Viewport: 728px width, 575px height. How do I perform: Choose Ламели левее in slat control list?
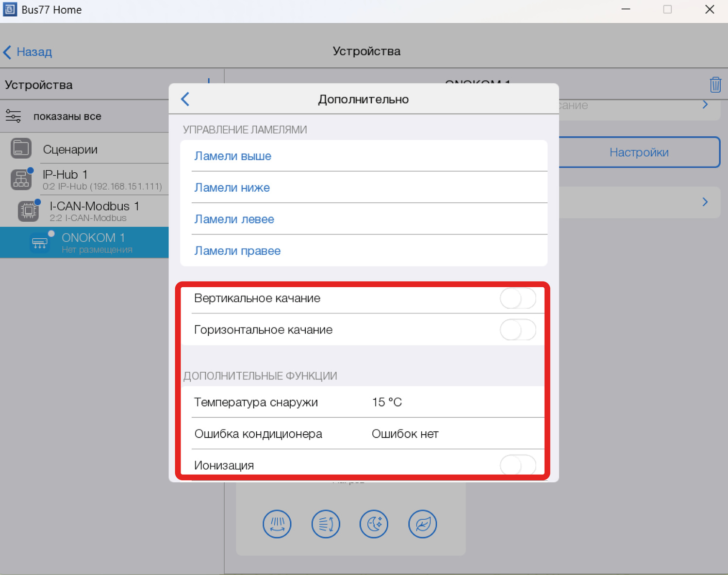[234, 219]
